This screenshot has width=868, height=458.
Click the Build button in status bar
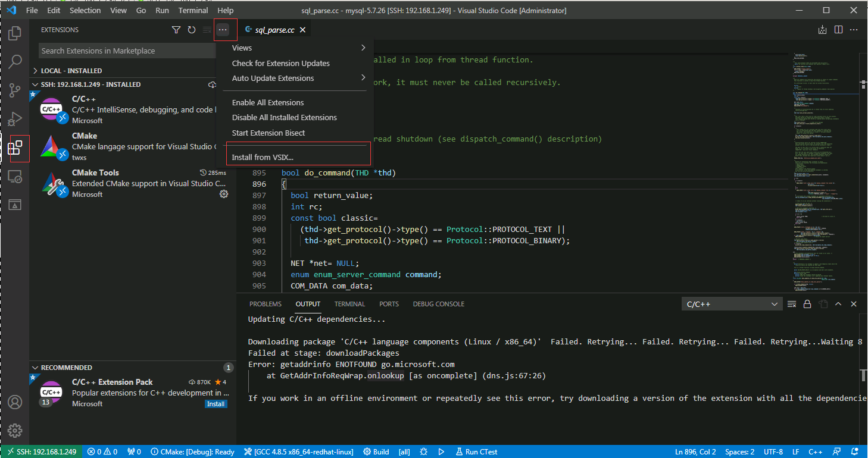tap(376, 451)
